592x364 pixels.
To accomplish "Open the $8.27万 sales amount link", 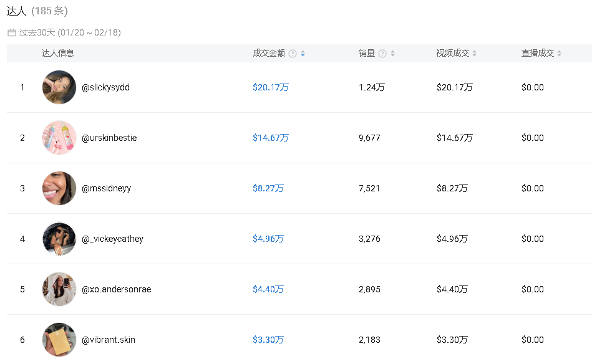I will coord(268,188).
